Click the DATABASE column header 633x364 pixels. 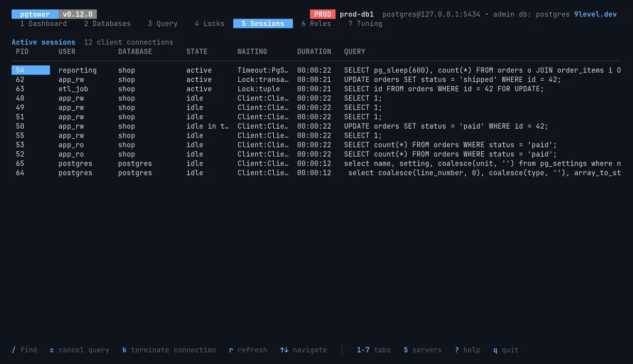pyautogui.click(x=135, y=52)
